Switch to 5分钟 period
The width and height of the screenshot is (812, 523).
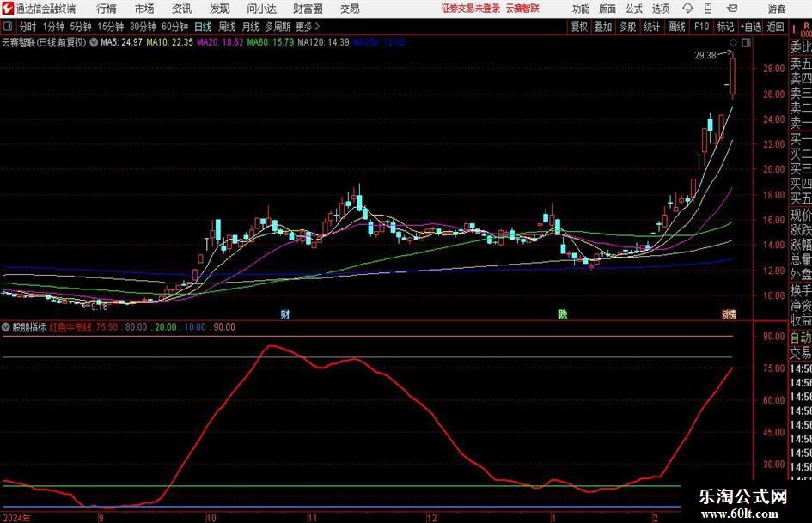81,27
